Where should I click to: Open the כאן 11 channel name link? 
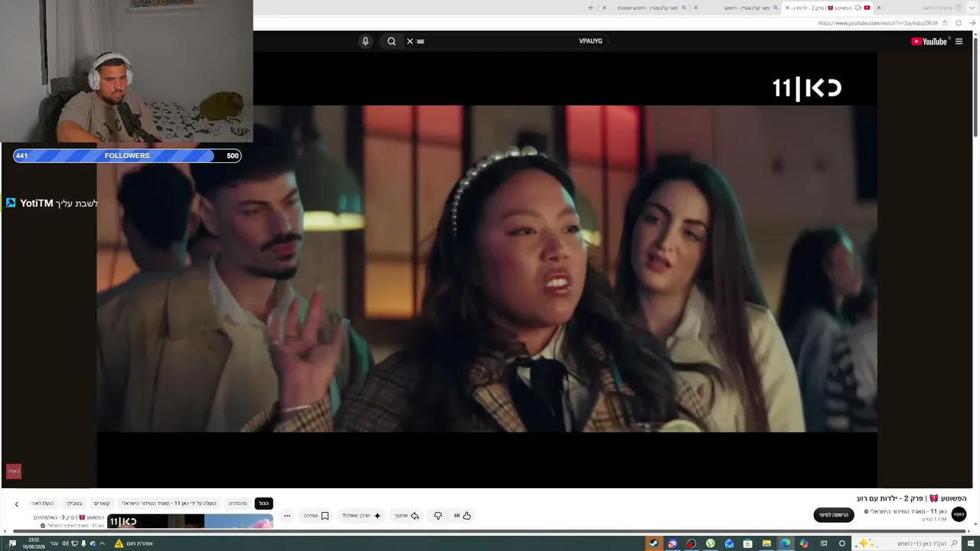(909, 511)
